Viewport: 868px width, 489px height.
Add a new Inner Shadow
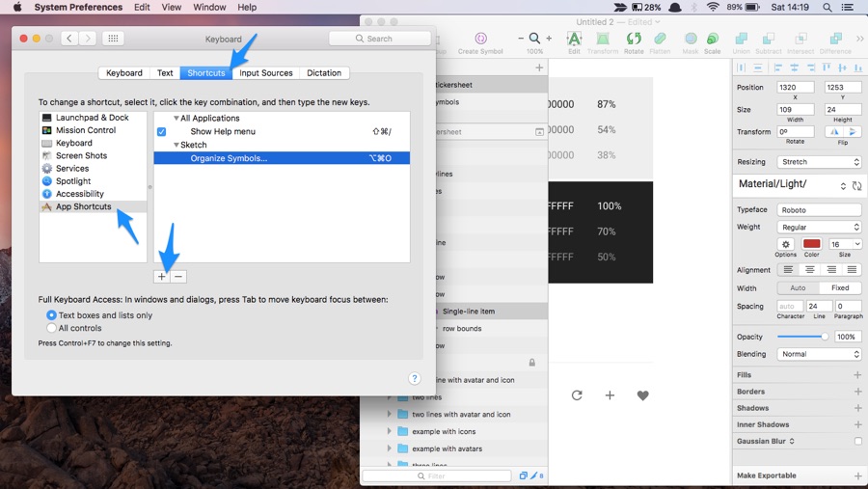coord(857,424)
